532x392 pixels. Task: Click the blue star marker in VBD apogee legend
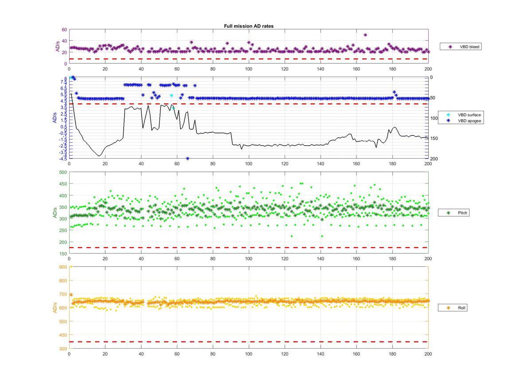click(449, 120)
